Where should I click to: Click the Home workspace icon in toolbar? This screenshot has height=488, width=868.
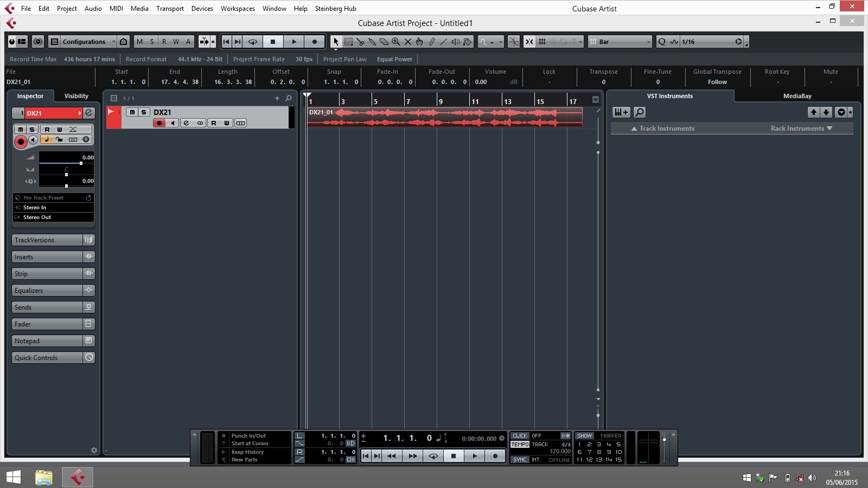(x=124, y=42)
